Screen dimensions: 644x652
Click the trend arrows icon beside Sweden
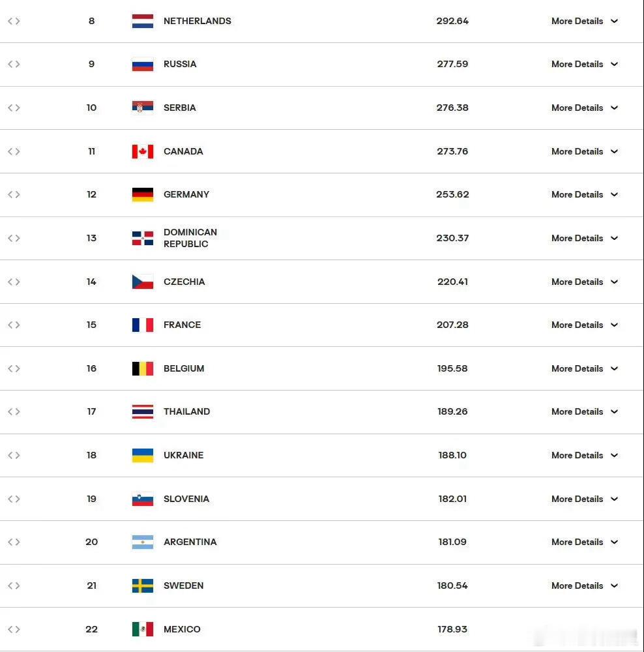[14, 585]
